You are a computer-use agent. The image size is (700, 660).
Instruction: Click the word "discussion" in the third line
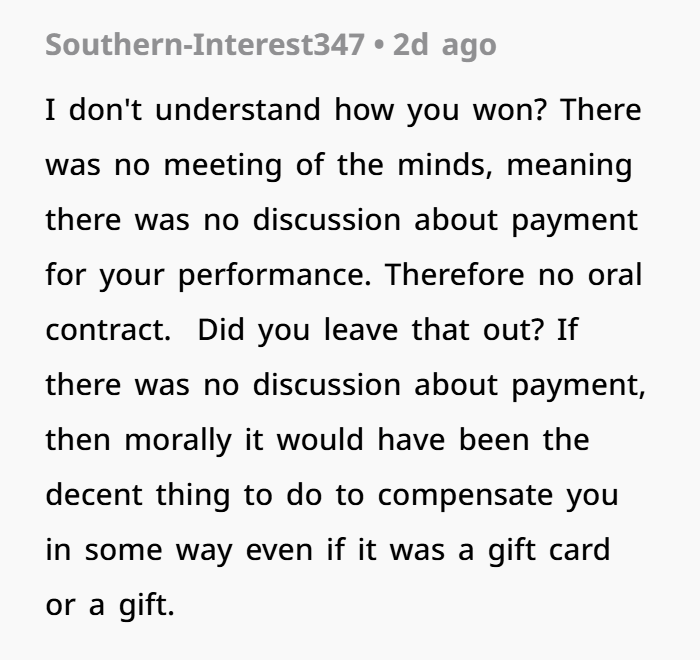point(327,220)
